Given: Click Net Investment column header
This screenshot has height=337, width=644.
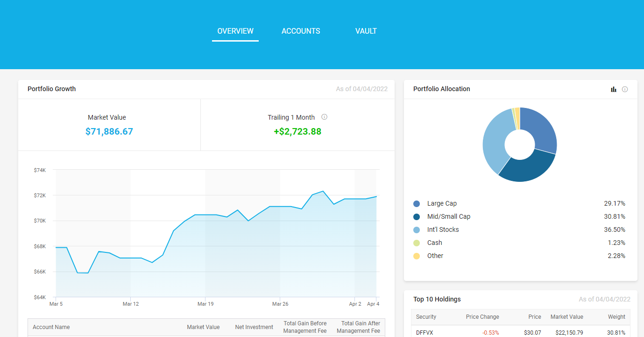Looking at the screenshot, I should [254, 327].
